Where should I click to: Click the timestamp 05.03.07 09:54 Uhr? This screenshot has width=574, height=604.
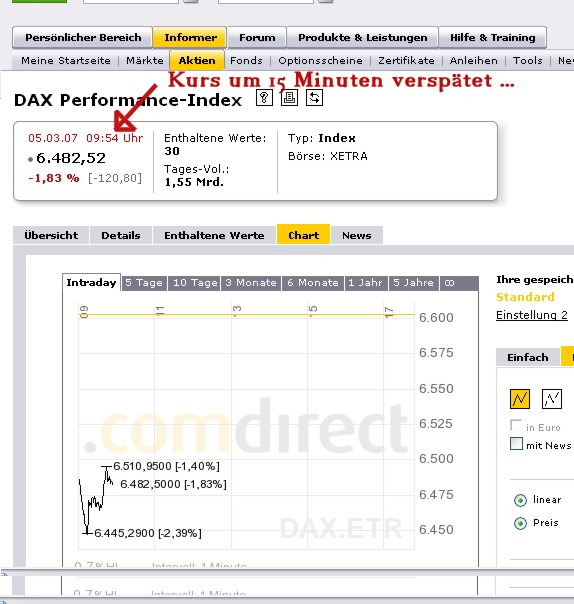pos(86,138)
